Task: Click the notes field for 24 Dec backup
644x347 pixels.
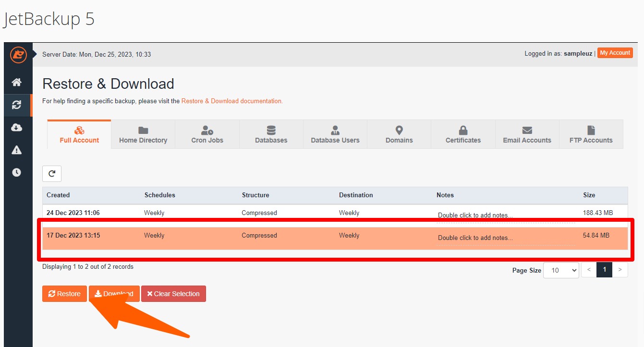Action: click(506, 215)
